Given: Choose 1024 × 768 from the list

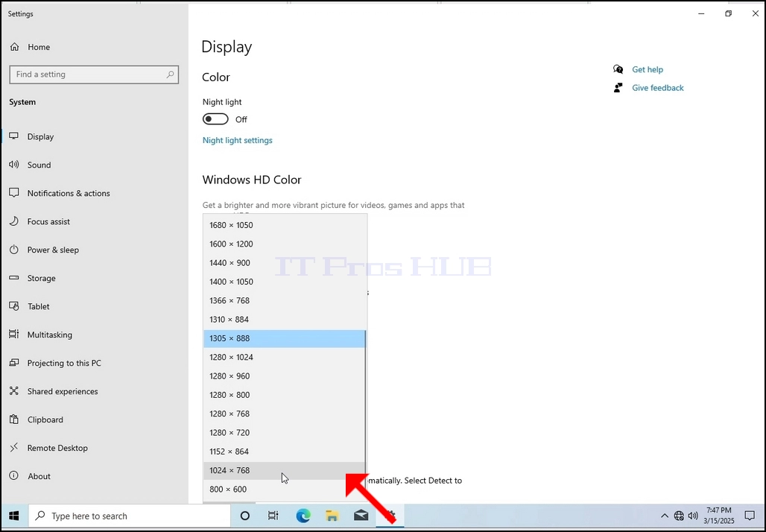Looking at the screenshot, I should 285,470.
